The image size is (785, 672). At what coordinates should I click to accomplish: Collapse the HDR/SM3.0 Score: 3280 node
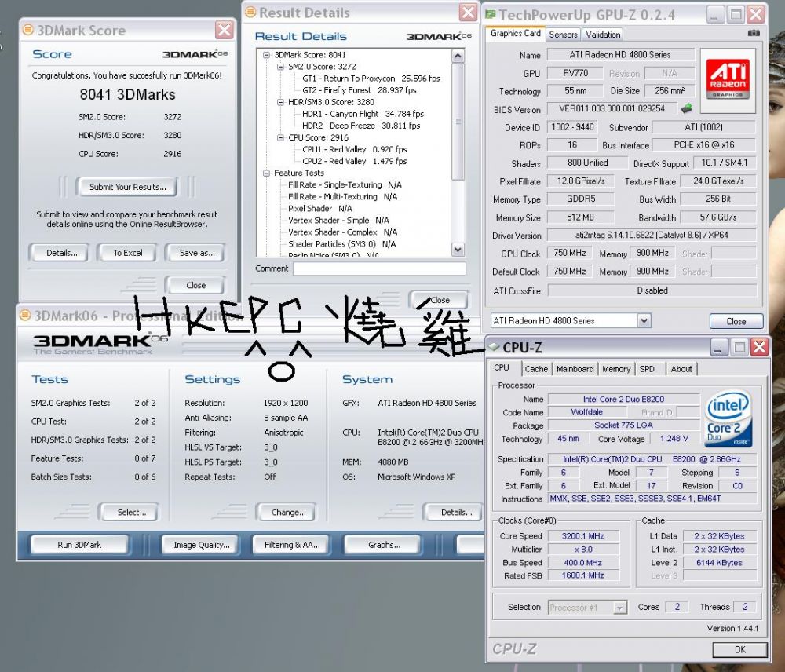click(x=280, y=102)
